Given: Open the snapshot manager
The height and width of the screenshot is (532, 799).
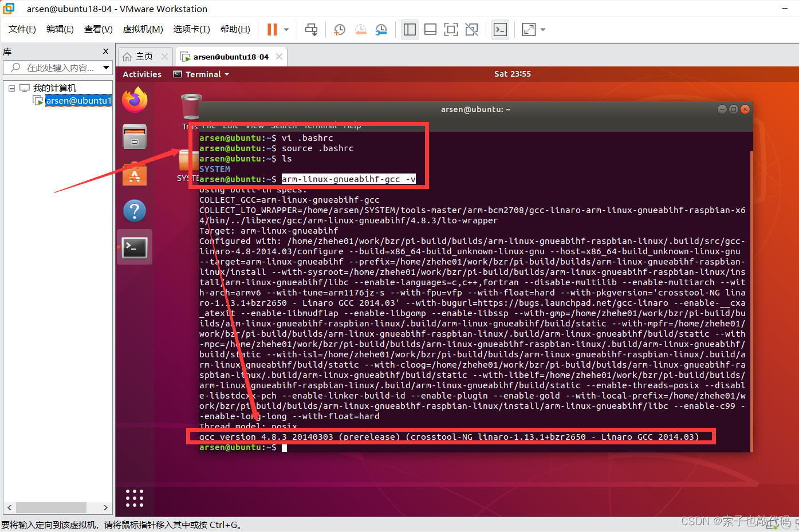Looking at the screenshot, I should [381, 29].
